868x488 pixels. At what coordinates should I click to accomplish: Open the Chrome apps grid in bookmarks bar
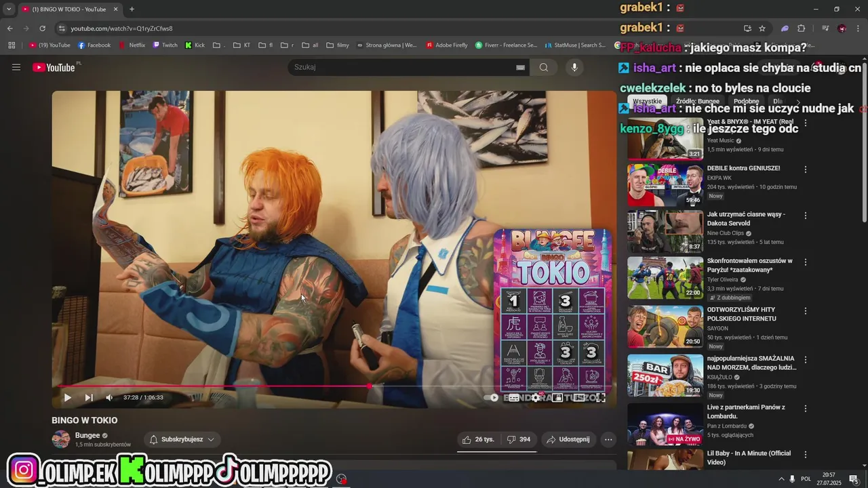(12, 45)
